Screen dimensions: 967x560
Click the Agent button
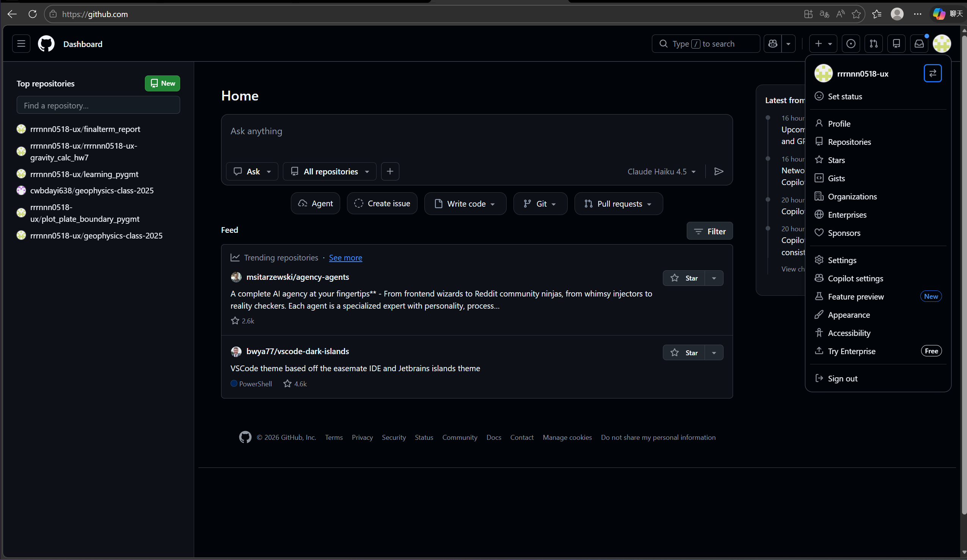pos(316,204)
